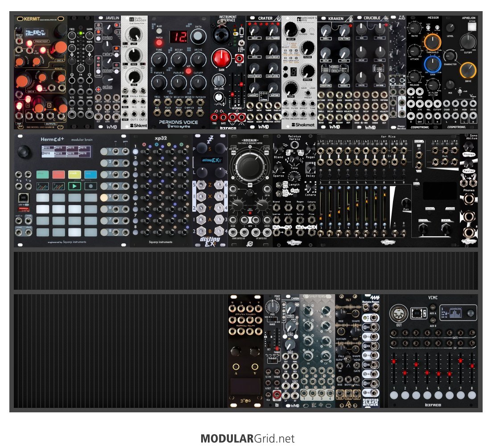Select the KERMIT module
This screenshot has width=496, height=448.
click(x=41, y=72)
